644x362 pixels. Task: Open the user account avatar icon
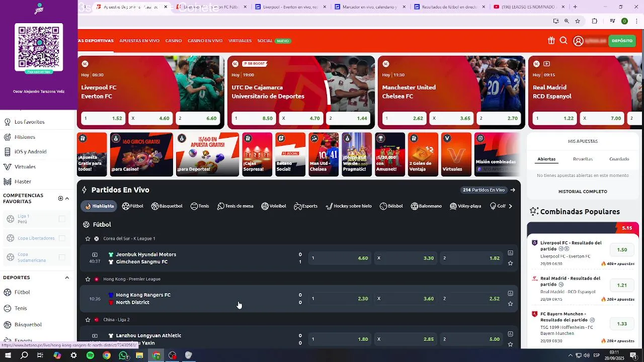coord(578,41)
